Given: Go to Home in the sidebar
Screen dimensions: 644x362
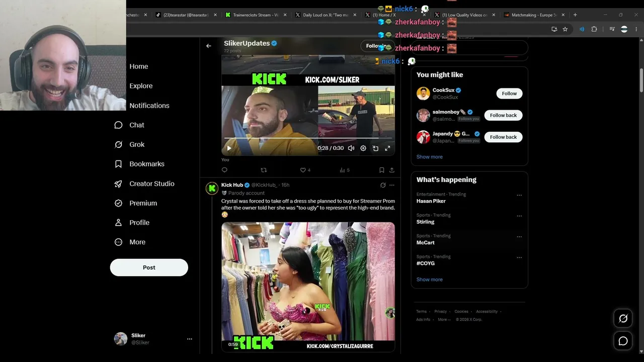Looking at the screenshot, I should click(x=139, y=66).
